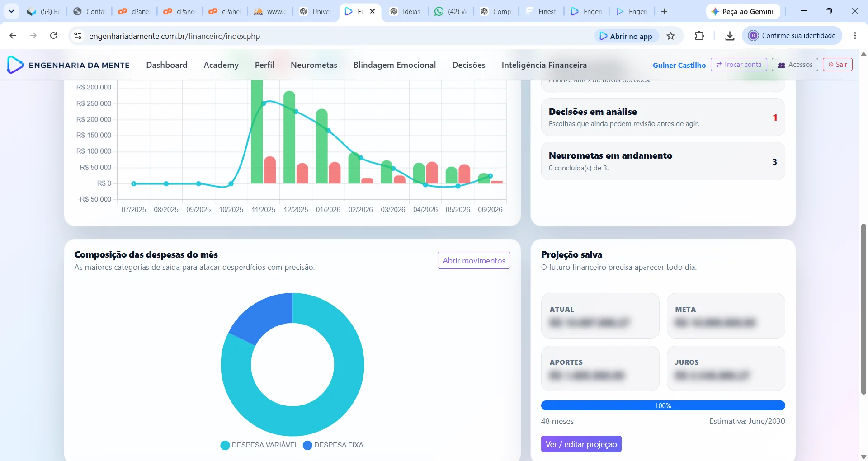The image size is (868, 461).
Task: Switch to the (53) R tab
Action: pyautogui.click(x=43, y=11)
